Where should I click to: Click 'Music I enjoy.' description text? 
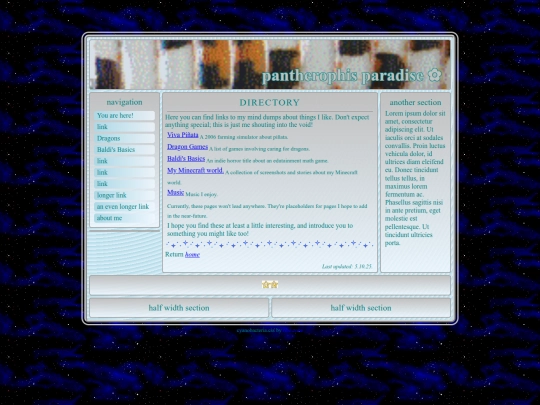click(x=201, y=195)
